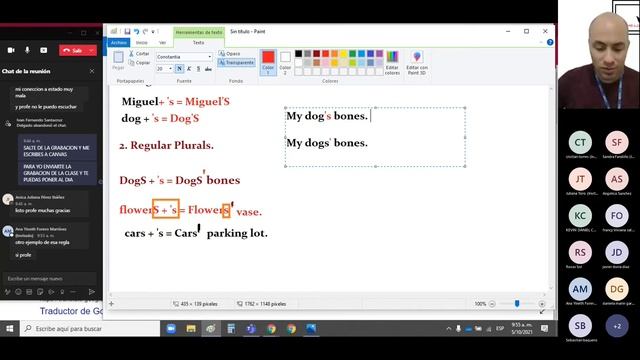Toggle the camera in Teams meeting
Image resolution: width=640 pixels, height=360 pixels.
point(11,50)
